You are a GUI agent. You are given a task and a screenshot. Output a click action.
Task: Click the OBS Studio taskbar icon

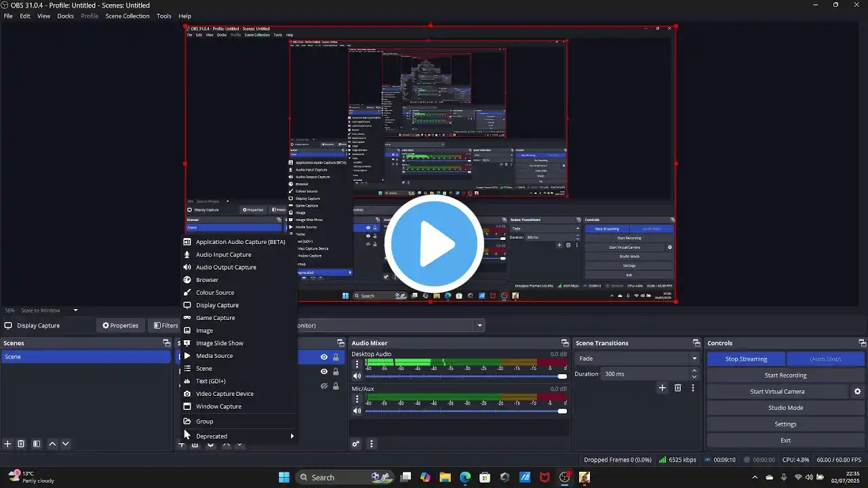[x=564, y=477]
